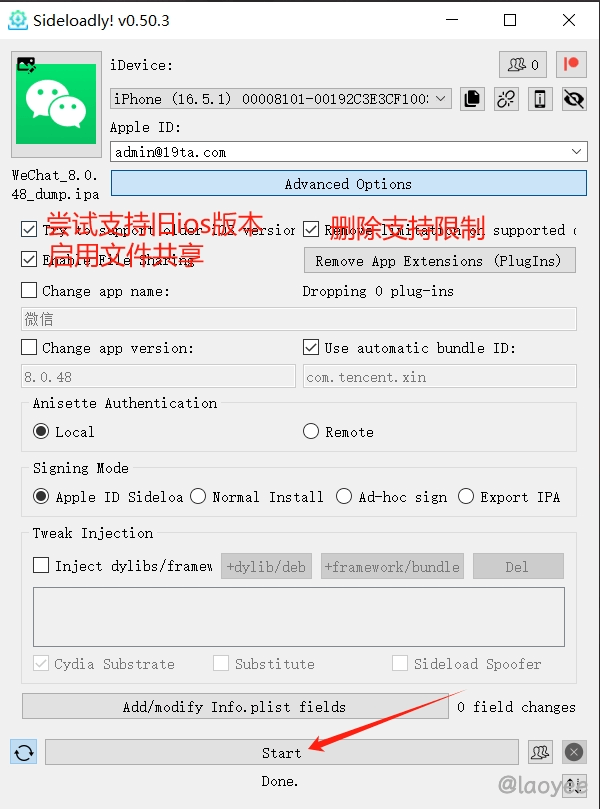
Task: Collapse the Advanced Options section
Action: pos(348,184)
